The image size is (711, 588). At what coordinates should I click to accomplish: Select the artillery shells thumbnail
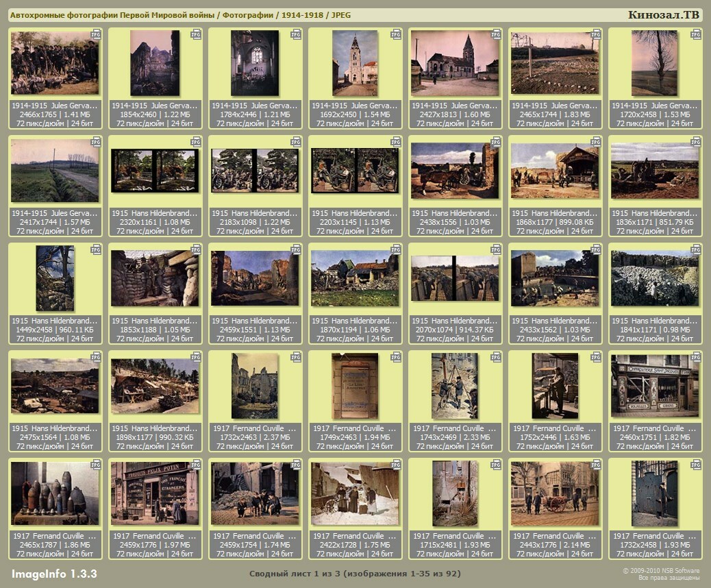55,493
